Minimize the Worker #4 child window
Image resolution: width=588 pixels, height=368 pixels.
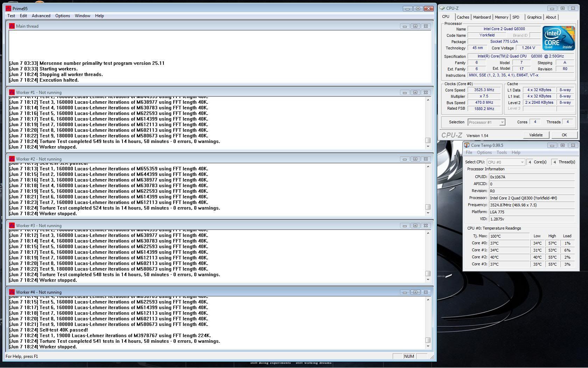click(405, 292)
